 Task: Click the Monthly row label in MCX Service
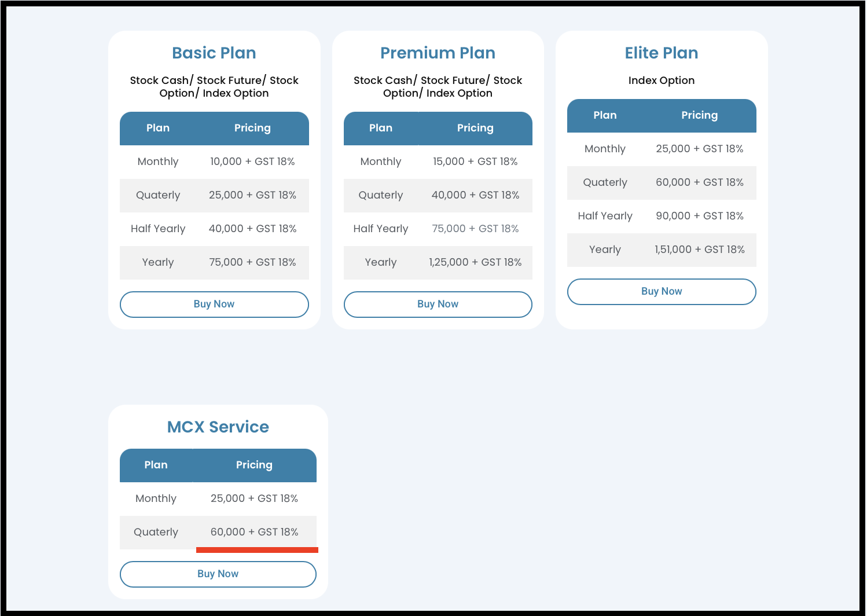pyautogui.click(x=156, y=498)
